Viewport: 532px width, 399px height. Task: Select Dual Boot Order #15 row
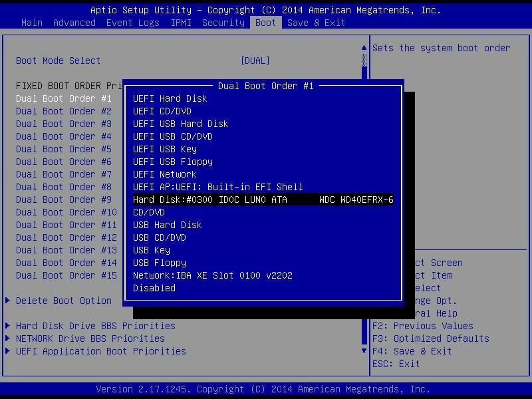(x=66, y=275)
